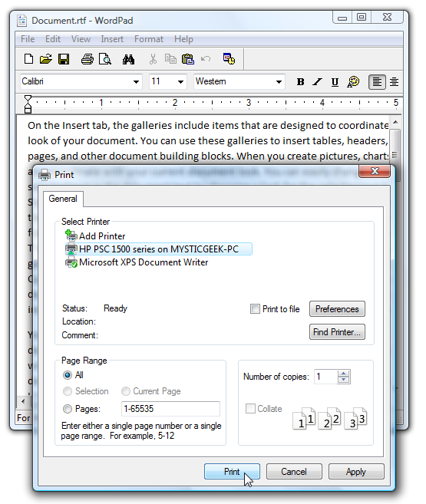426x504 pixels.
Task: Click the Print Preview icon
Action: pyautogui.click(x=105, y=59)
